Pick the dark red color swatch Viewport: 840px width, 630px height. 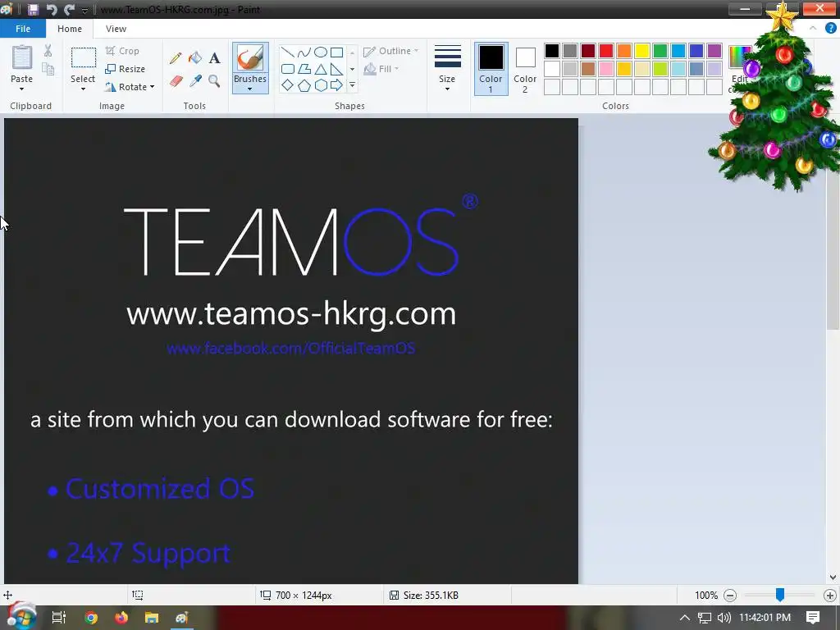coord(587,51)
